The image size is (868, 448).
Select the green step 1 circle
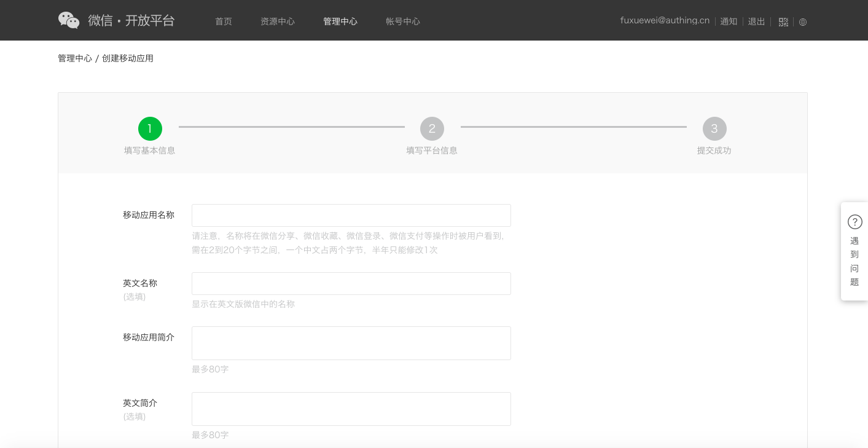[150, 129]
